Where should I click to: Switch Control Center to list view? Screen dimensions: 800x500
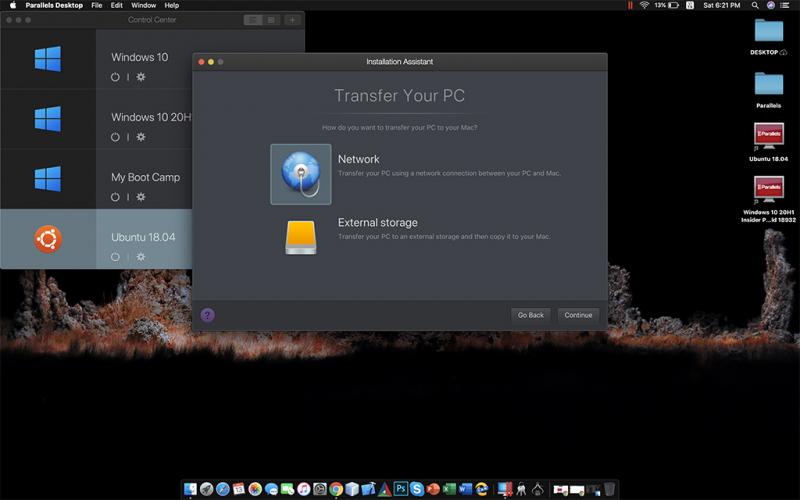click(253, 20)
